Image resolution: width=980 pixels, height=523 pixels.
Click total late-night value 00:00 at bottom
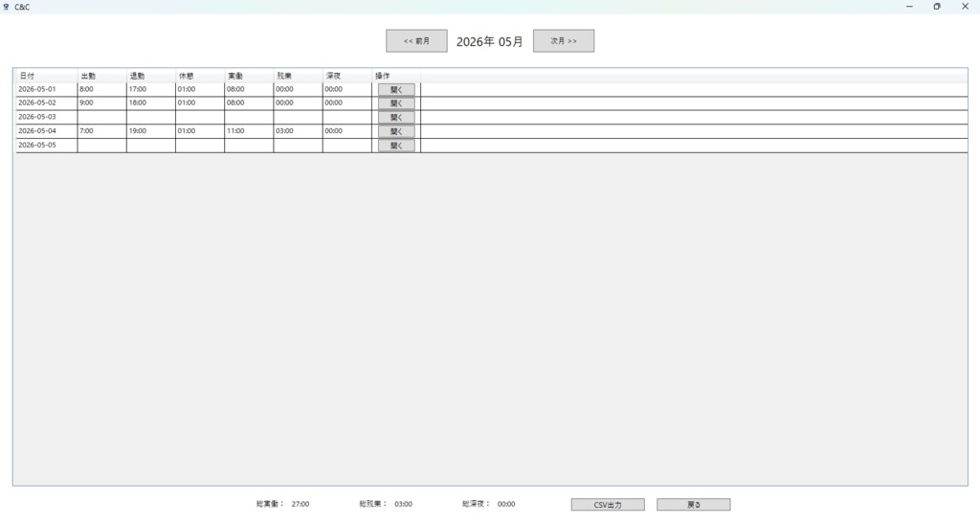[x=506, y=504]
